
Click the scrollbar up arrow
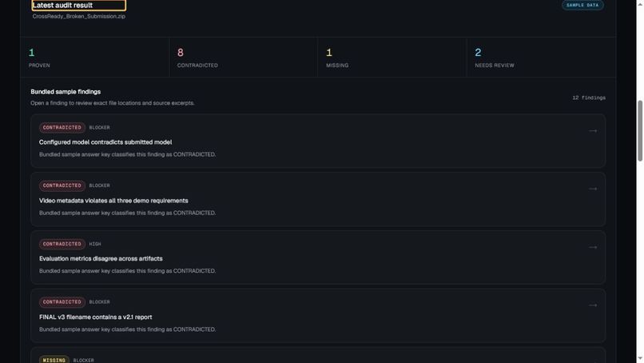pyautogui.click(x=640, y=3)
